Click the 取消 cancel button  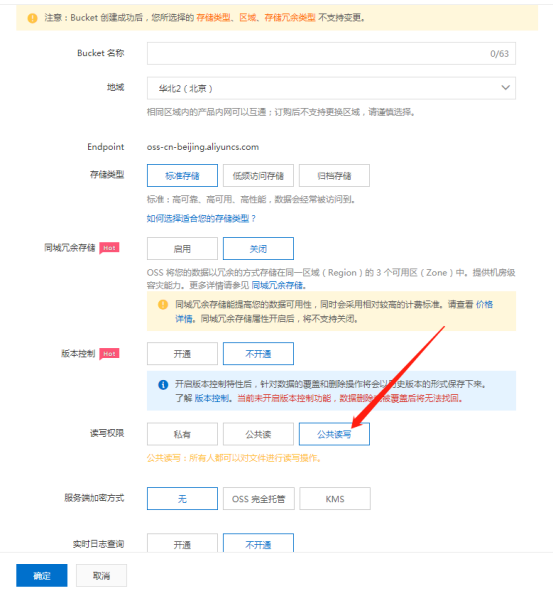click(x=101, y=576)
